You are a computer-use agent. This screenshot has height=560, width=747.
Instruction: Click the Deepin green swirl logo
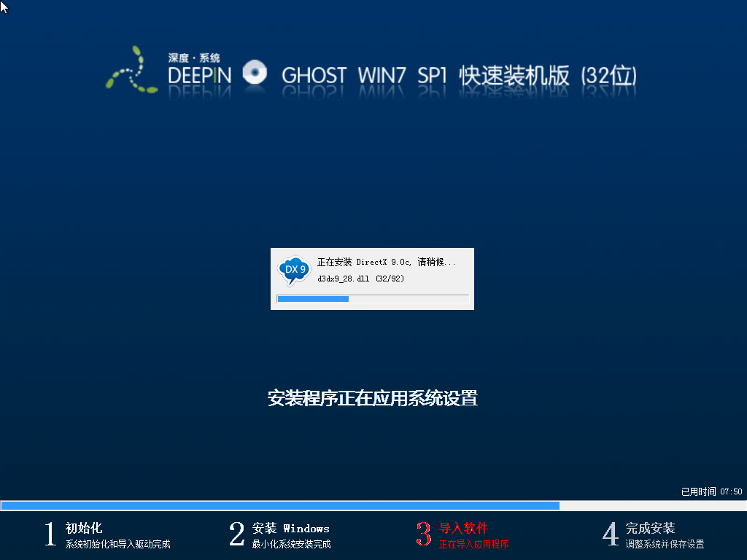tap(131, 69)
